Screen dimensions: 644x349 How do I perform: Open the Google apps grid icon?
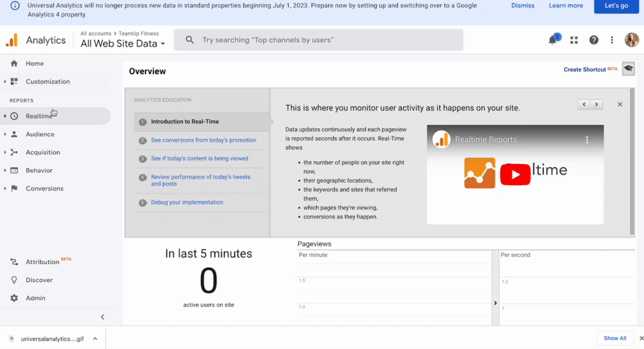[574, 40]
